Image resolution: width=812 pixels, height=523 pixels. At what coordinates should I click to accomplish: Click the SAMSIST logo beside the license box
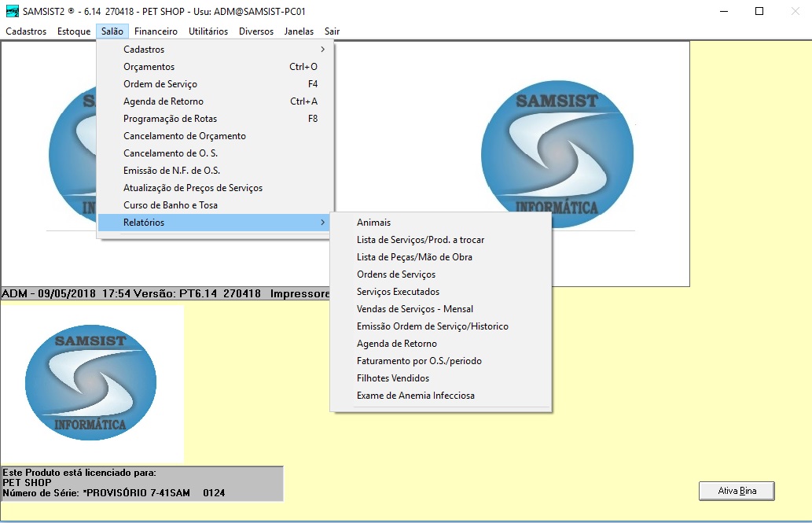pyautogui.click(x=90, y=382)
